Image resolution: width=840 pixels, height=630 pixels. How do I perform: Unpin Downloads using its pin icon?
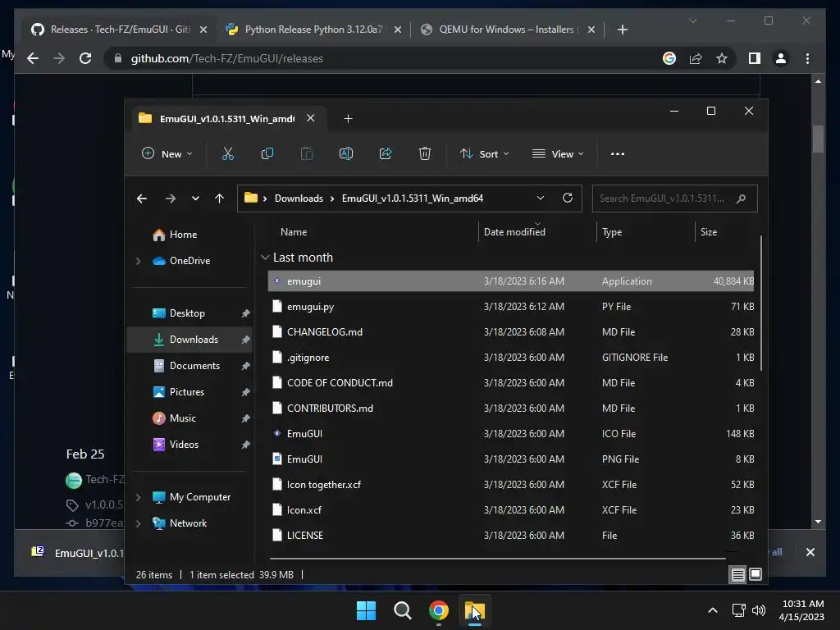coord(245,340)
